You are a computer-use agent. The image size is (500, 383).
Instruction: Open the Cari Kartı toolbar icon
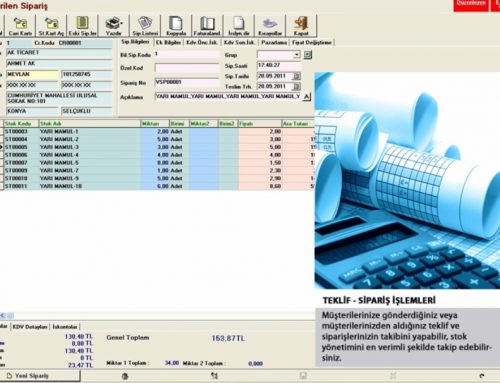[x=20, y=26]
